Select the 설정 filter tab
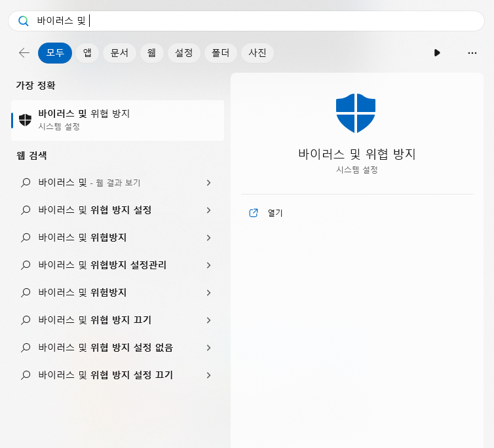The height and width of the screenshot is (448, 494). pos(184,53)
